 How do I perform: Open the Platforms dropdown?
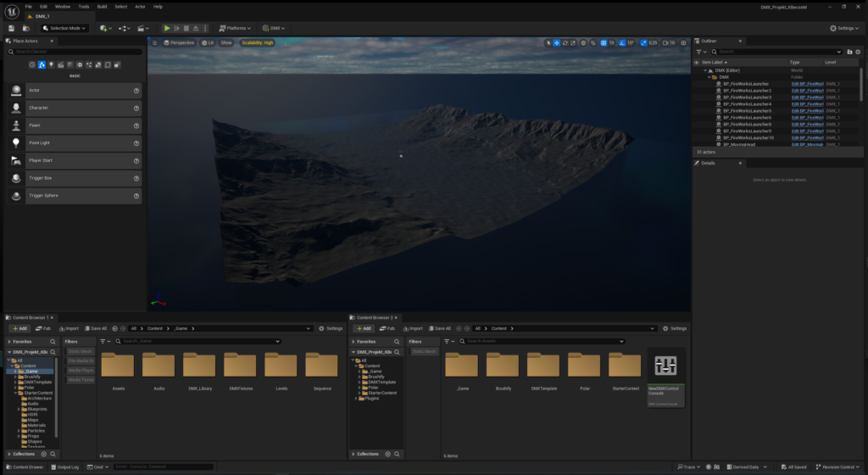(x=235, y=28)
